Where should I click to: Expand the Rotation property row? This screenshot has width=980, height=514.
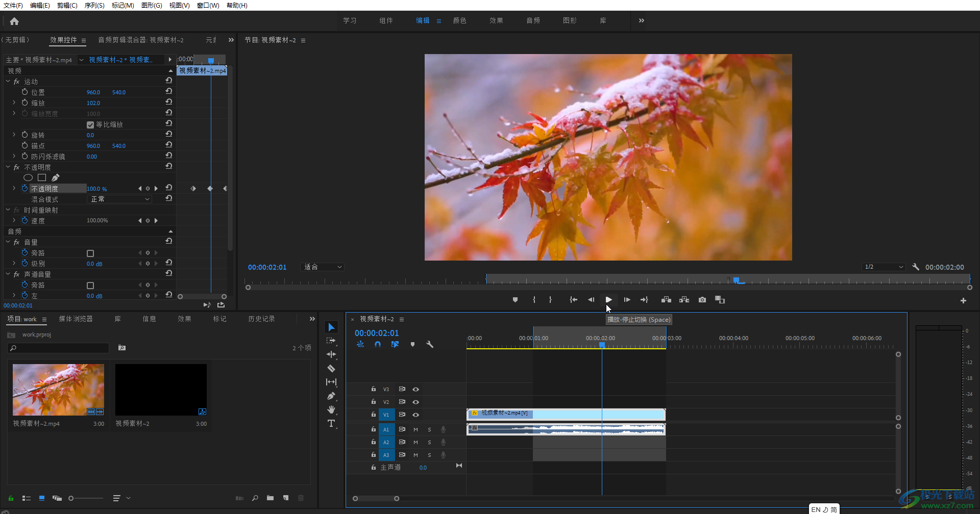tap(14, 135)
